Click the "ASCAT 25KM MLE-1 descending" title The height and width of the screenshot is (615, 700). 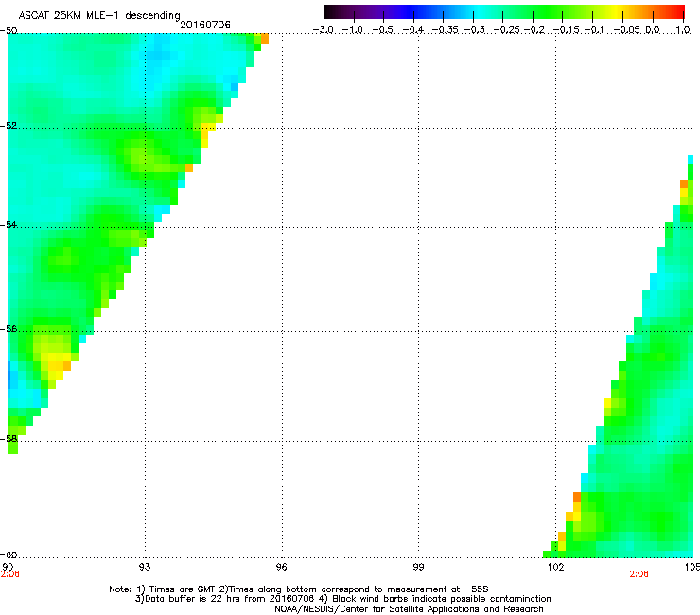coord(99,15)
